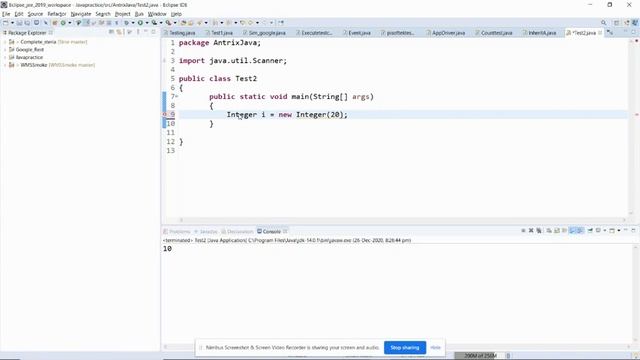This screenshot has width=640, height=360.
Task: Click the error marker on line 9
Action: 165,115
